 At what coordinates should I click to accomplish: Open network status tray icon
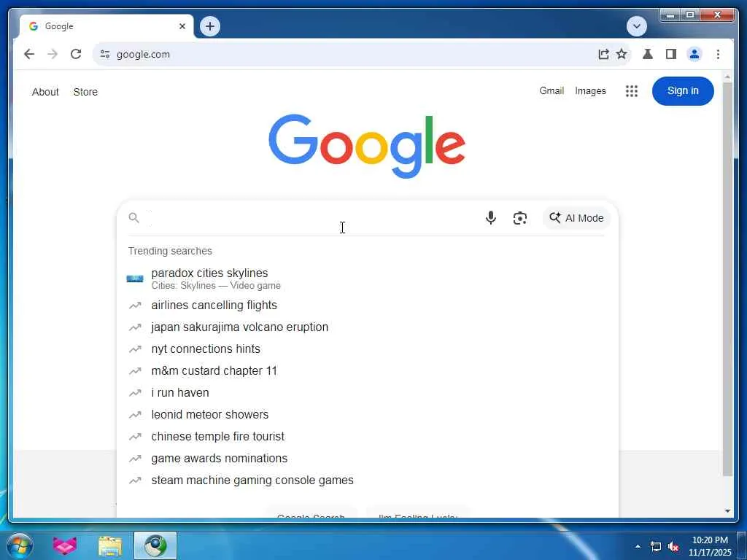(x=656, y=547)
